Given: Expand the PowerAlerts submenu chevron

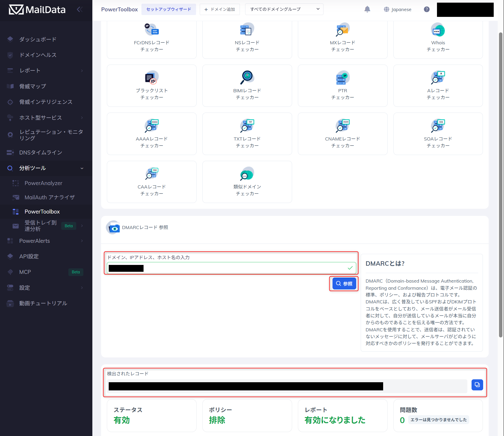Looking at the screenshot, I should tap(82, 241).
